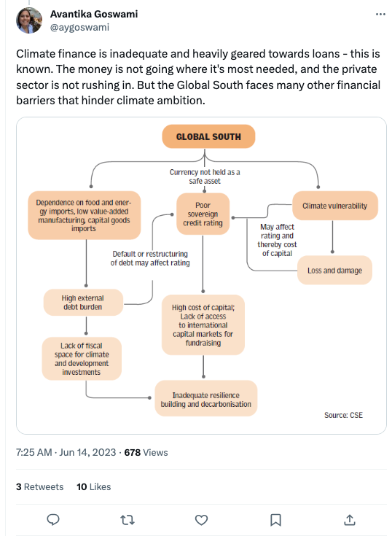Viewport: 392px width, 536px height.
Task: Click the reply speech bubble icon
Action: point(53,520)
